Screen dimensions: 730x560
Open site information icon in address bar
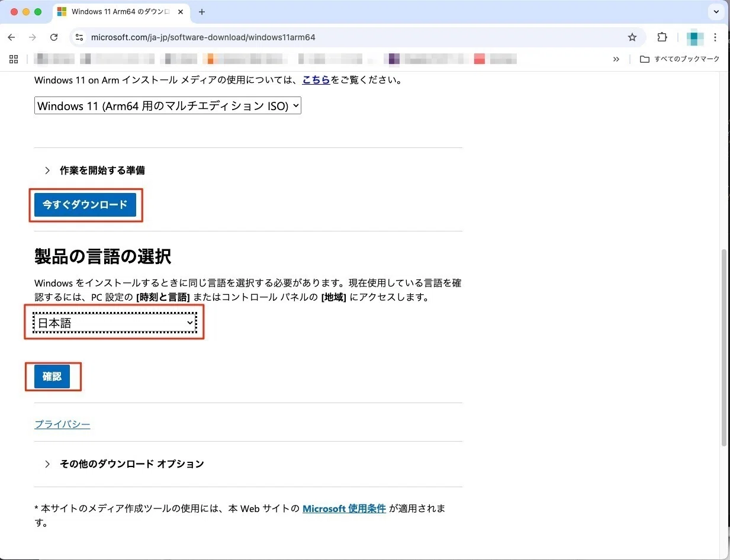click(79, 37)
